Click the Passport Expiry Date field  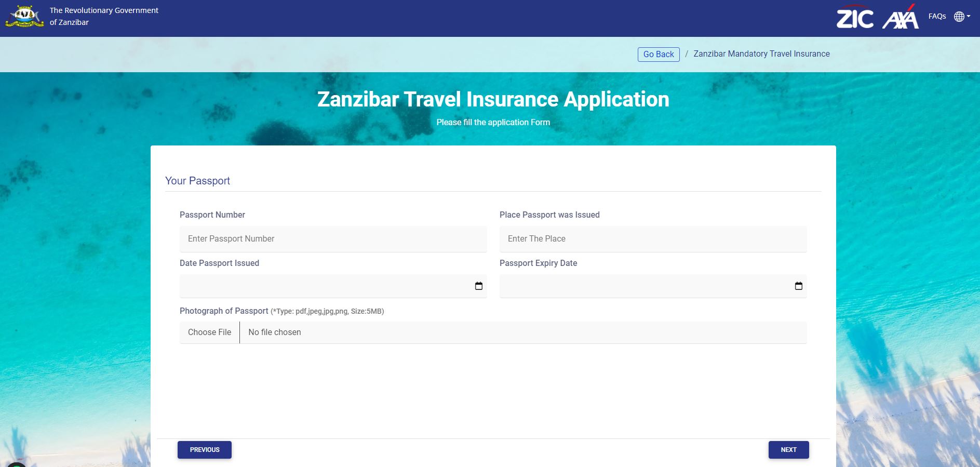coord(653,286)
